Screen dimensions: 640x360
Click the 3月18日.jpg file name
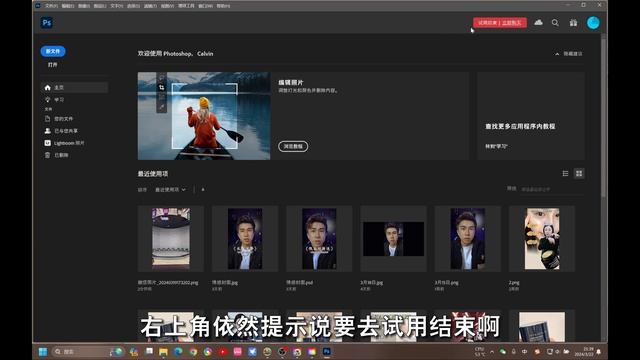pos(371,282)
